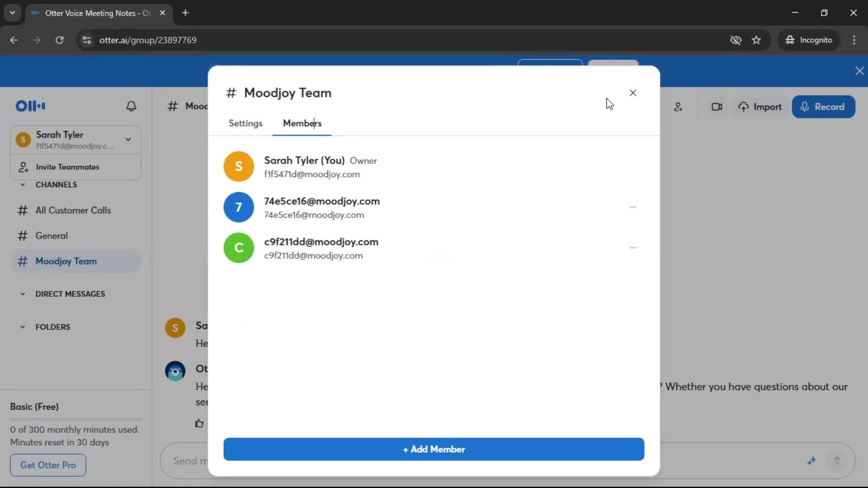Close the Otter Voice Meeting Notes tab
This screenshot has height=488, width=868.
162,13
